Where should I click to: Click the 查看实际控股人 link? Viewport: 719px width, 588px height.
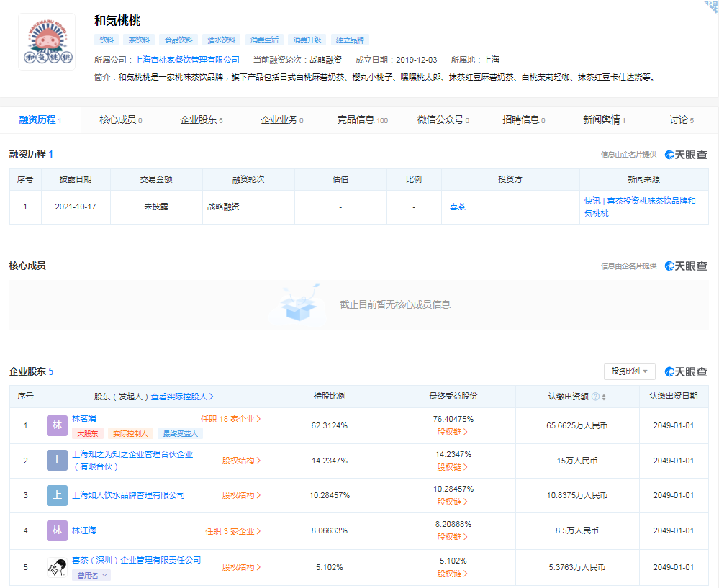coord(182,397)
